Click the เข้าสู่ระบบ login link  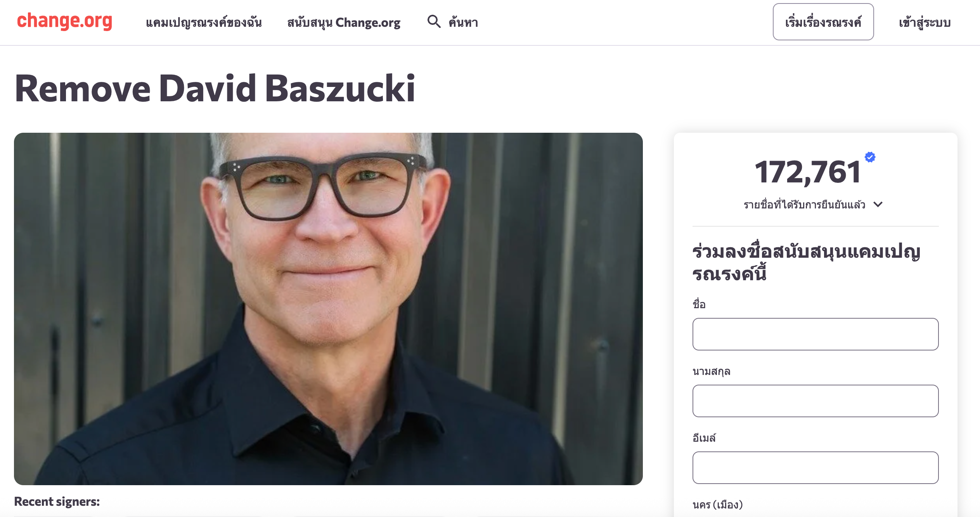click(925, 23)
